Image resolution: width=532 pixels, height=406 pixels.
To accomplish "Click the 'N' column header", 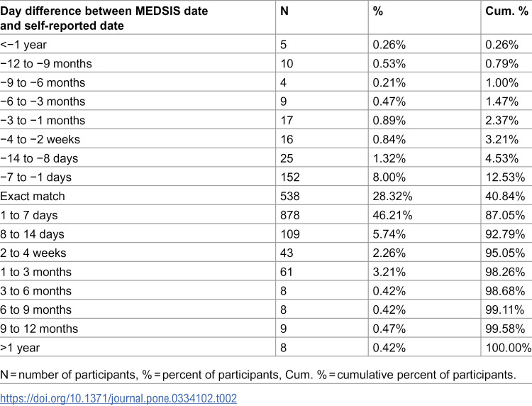I will pyautogui.click(x=284, y=11).
